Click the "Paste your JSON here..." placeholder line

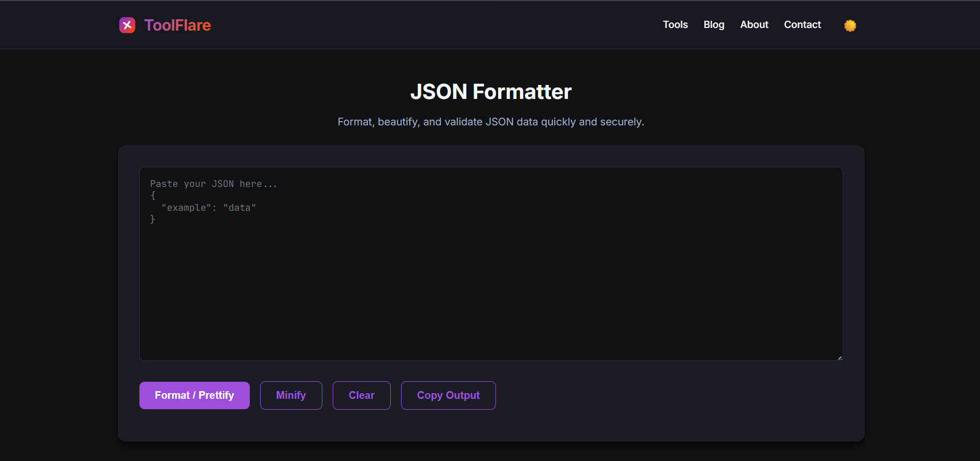(x=214, y=184)
